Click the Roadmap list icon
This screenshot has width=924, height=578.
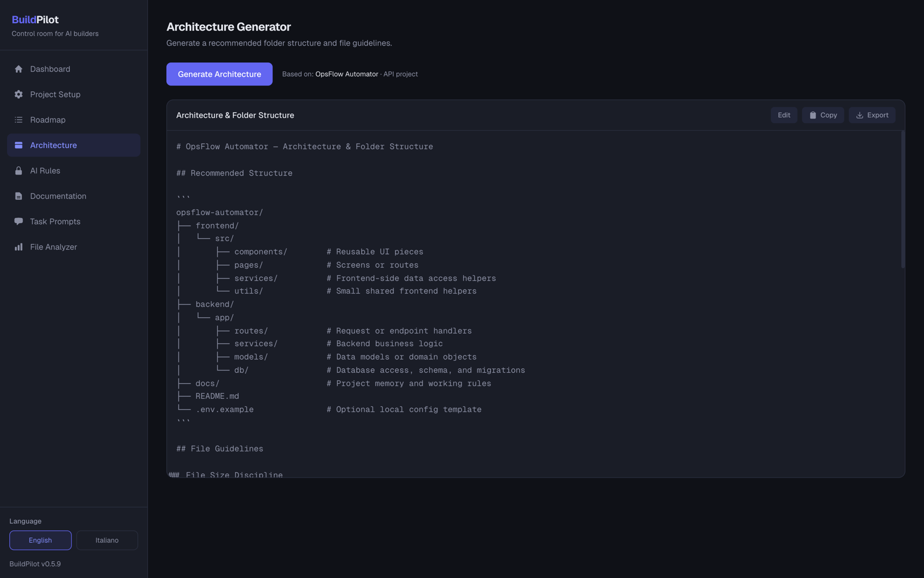tap(18, 120)
